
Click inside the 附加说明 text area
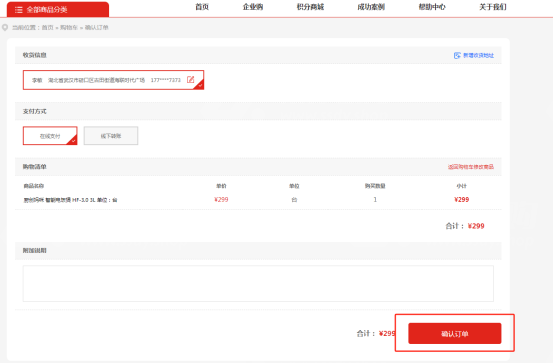tap(258, 283)
